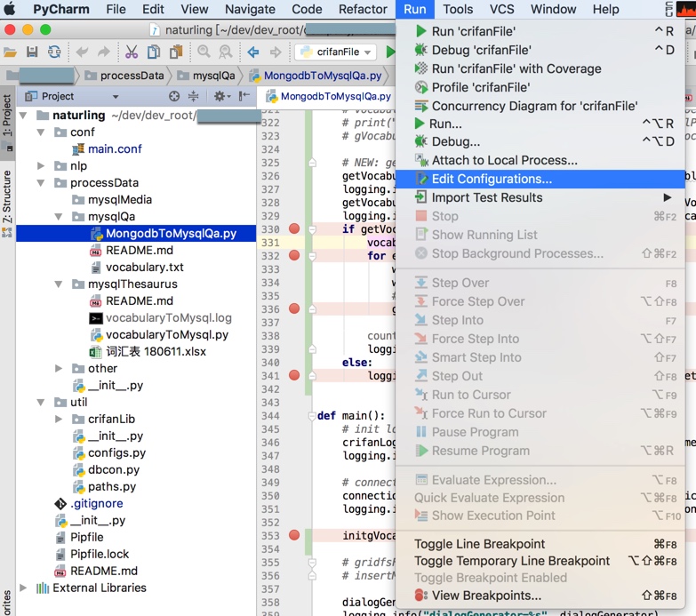Select Run 'crifanFile' menu item
The height and width of the screenshot is (616, 696).
[540, 31]
